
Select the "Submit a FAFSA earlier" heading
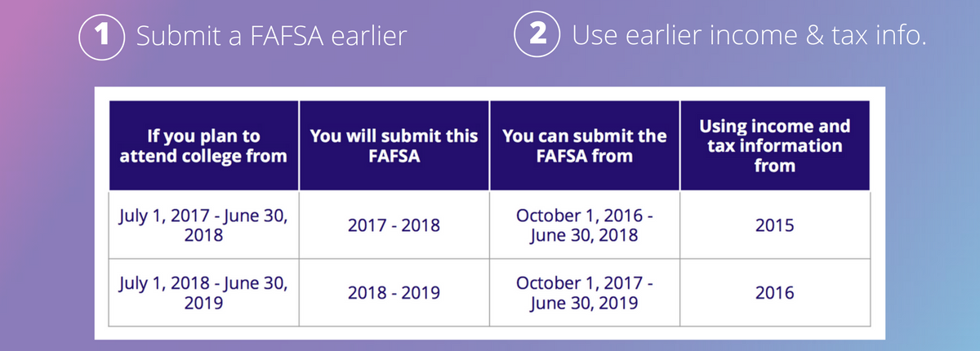(270, 38)
